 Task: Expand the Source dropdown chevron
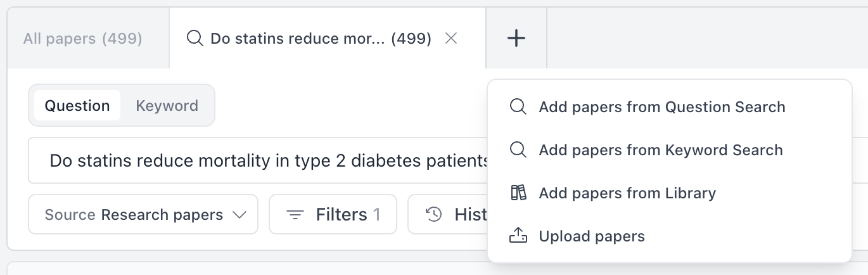coord(239,215)
